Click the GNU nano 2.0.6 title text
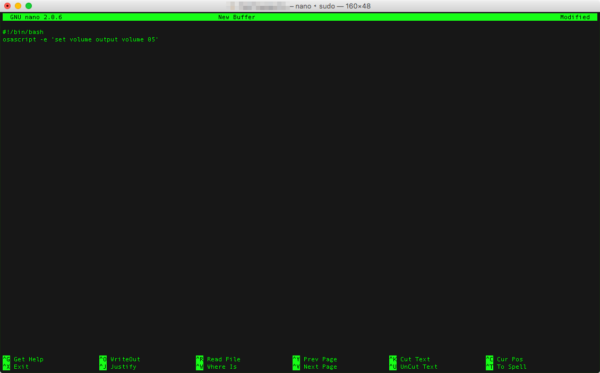This screenshot has width=600, height=373. point(36,17)
